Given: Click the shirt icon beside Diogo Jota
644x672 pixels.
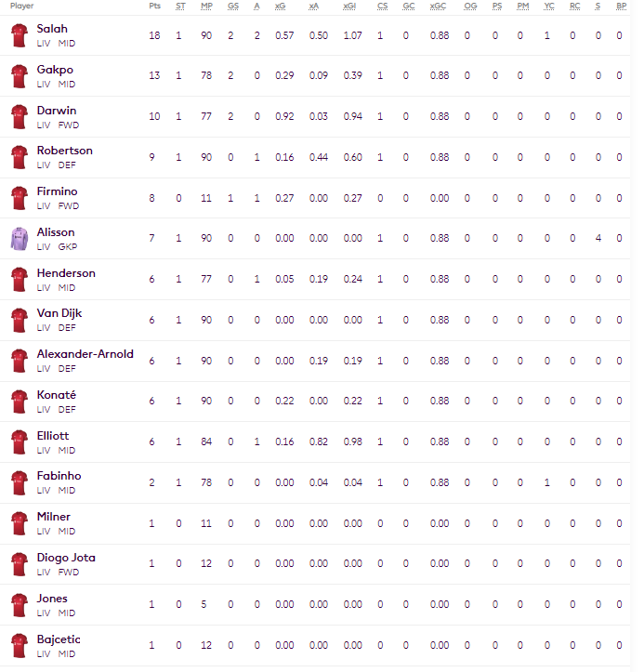Looking at the screenshot, I should (19, 564).
